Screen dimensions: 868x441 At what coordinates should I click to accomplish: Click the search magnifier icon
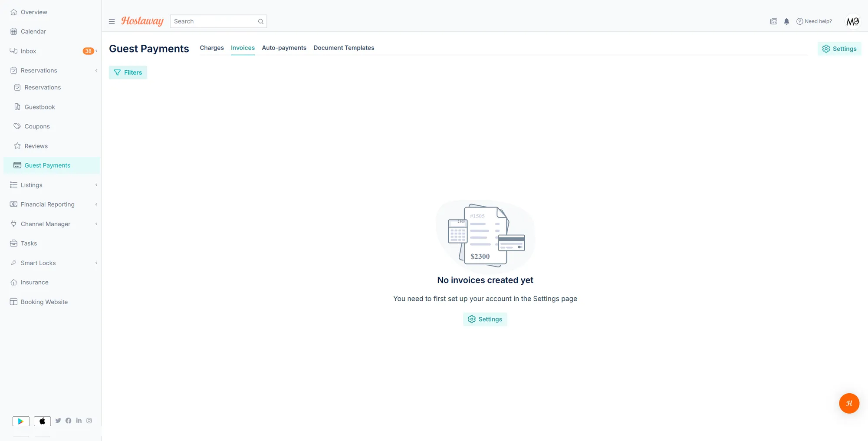tap(261, 21)
